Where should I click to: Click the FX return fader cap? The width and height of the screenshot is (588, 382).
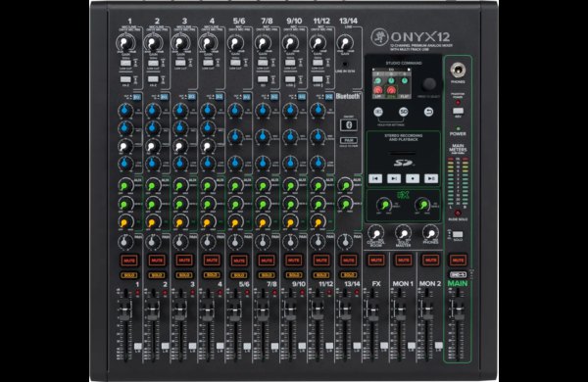[372, 310]
